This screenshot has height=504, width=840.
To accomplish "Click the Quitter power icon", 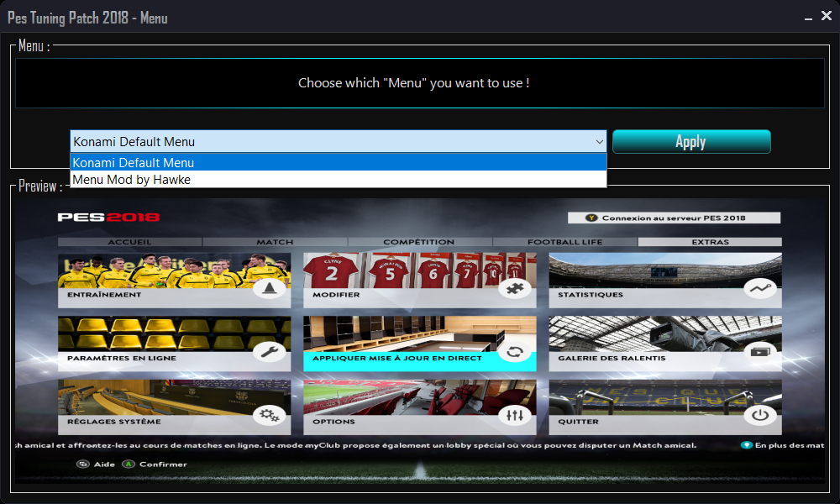I will tap(760, 415).
